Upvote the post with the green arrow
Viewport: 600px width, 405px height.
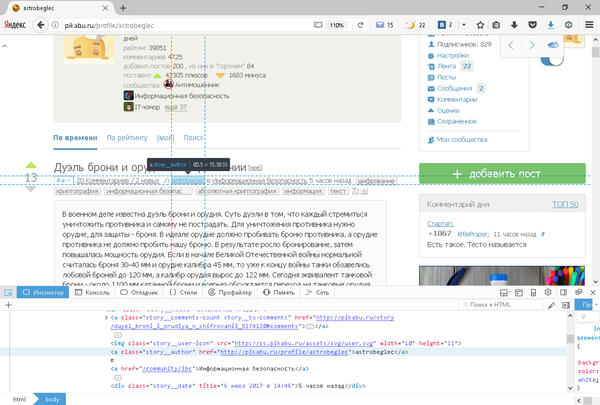[30, 165]
